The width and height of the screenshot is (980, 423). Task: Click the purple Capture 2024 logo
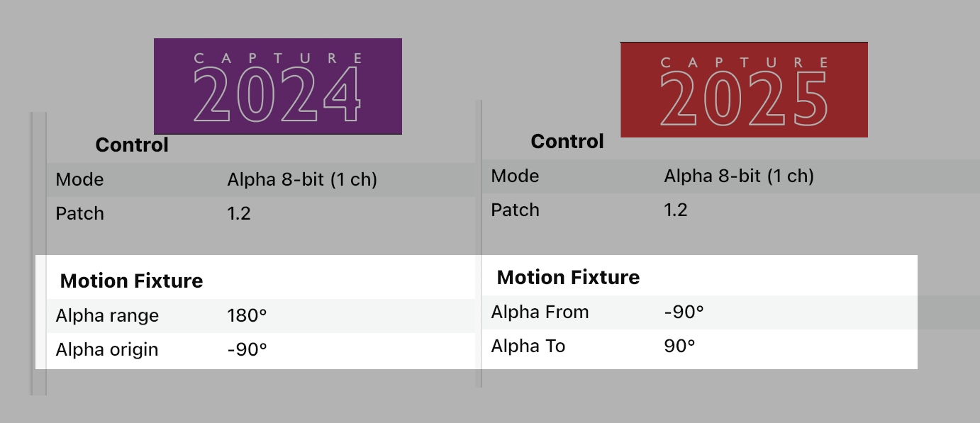[x=277, y=86]
